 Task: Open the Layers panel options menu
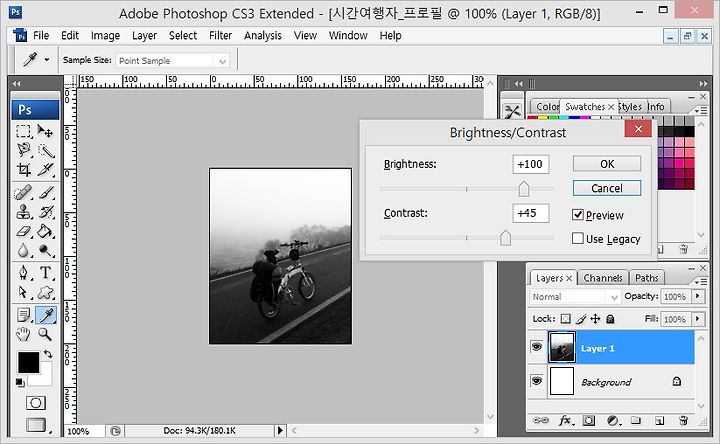(x=700, y=281)
